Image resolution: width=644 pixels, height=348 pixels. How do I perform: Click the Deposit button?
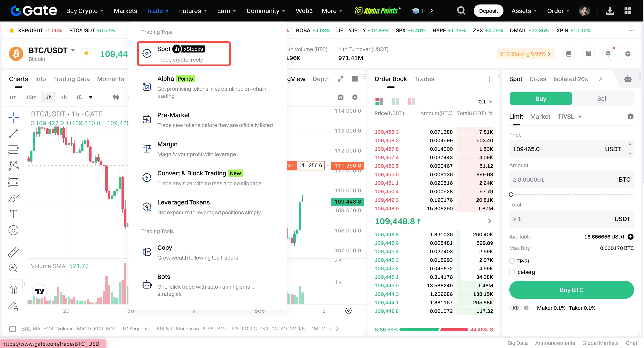[x=488, y=11]
